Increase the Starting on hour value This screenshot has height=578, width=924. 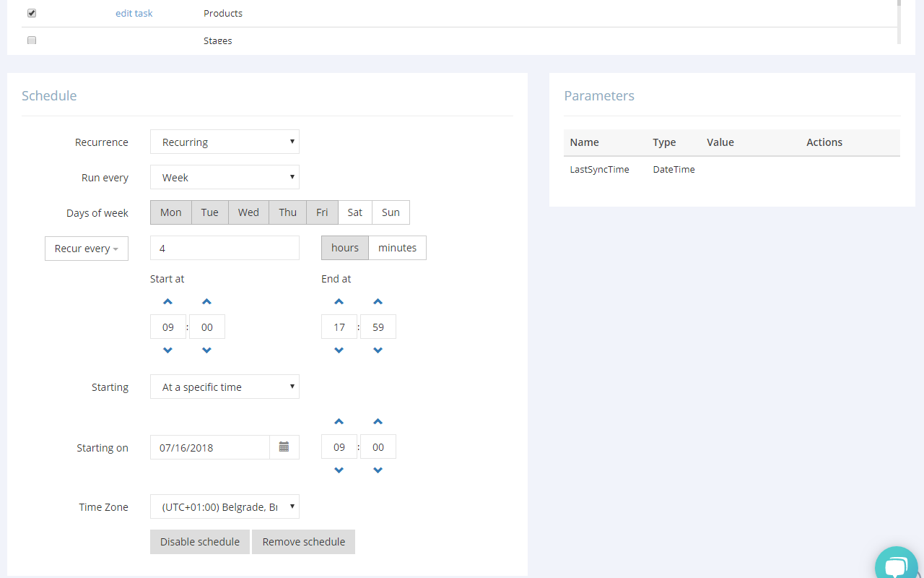click(339, 422)
